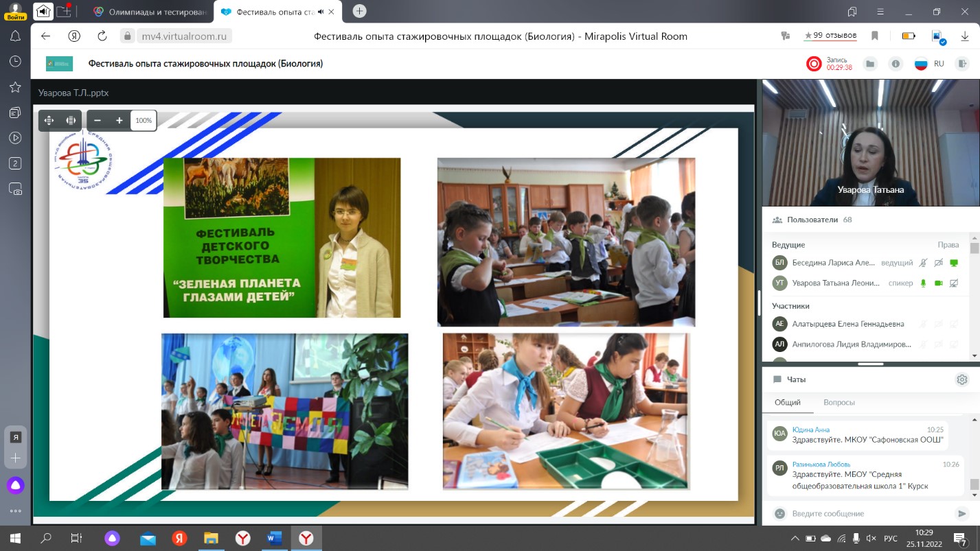Screen dimensions: 980x551
Task: Click the fit slide to width button
Action: pyautogui.click(x=70, y=120)
